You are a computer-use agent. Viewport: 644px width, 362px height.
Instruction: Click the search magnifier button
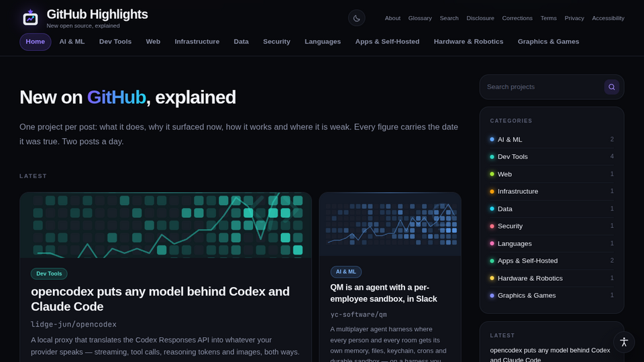[612, 87]
